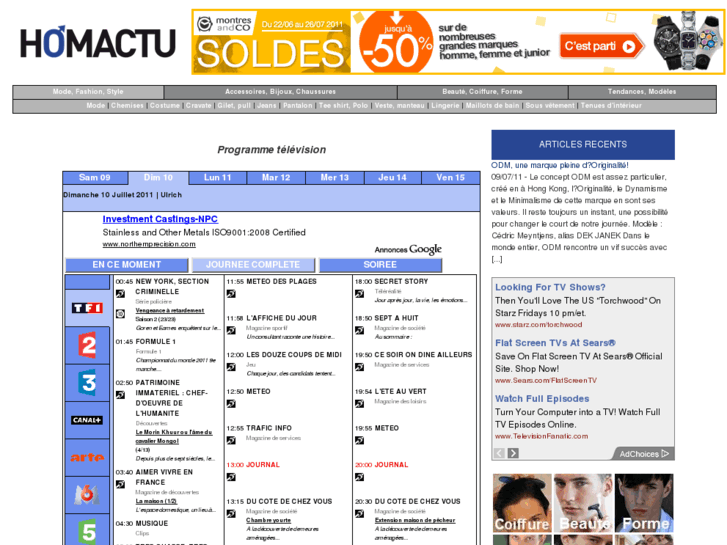Click icon under 20:30 Du Cote de Chez Vous
Screen dimensions: 727x545
pyautogui.click(x=360, y=513)
